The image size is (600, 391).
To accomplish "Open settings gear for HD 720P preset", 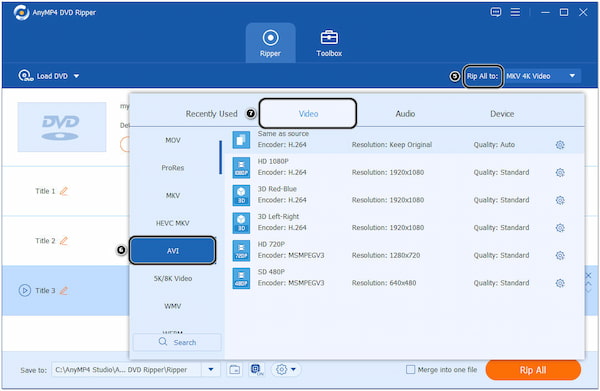I will pos(560,255).
